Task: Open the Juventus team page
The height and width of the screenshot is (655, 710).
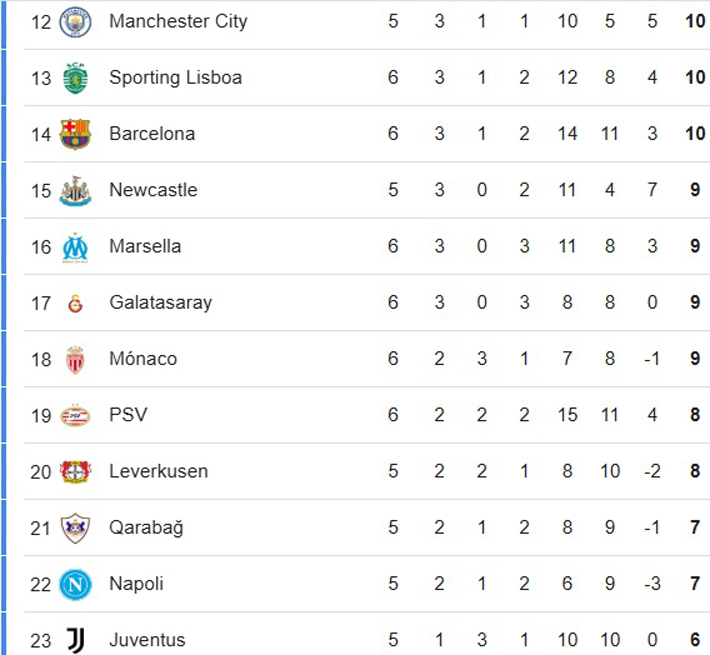Action: [147, 640]
